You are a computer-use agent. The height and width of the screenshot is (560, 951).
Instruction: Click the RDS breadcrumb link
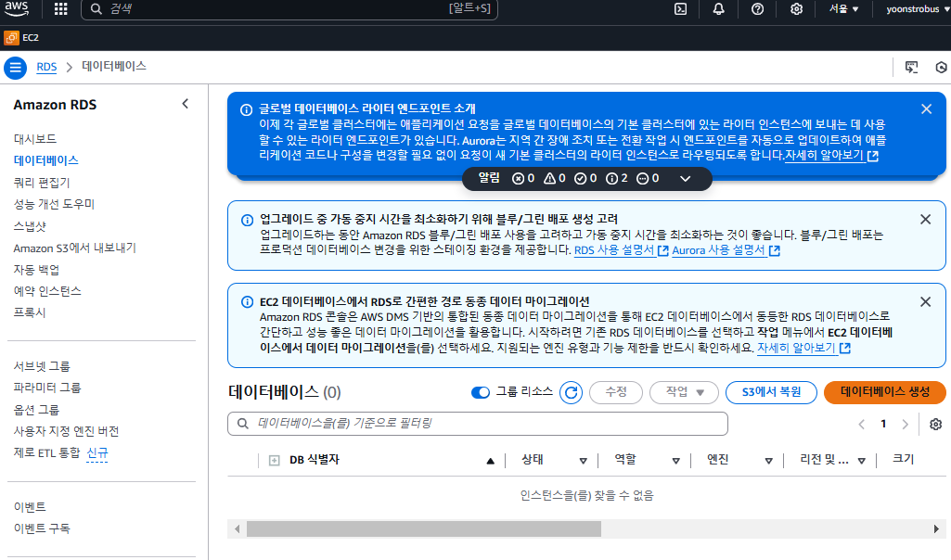[46, 67]
